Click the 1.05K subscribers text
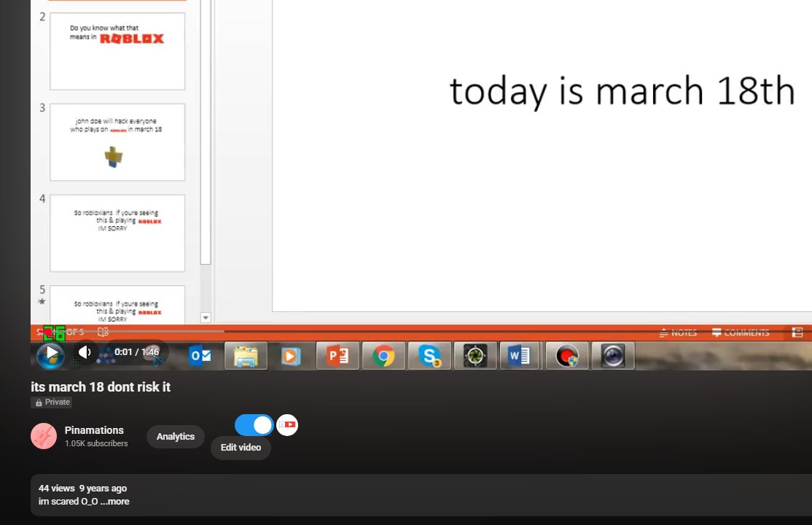812x525 pixels. click(96, 443)
